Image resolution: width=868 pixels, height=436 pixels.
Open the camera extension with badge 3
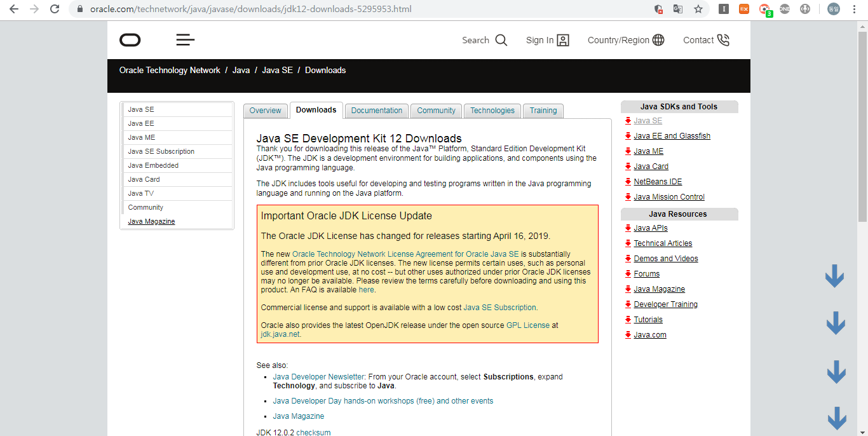pos(765,10)
